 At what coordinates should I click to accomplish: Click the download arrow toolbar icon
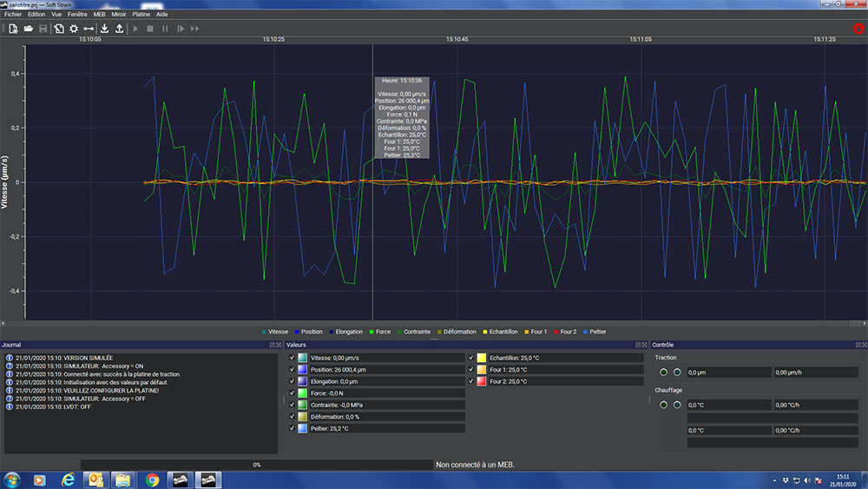click(x=104, y=29)
